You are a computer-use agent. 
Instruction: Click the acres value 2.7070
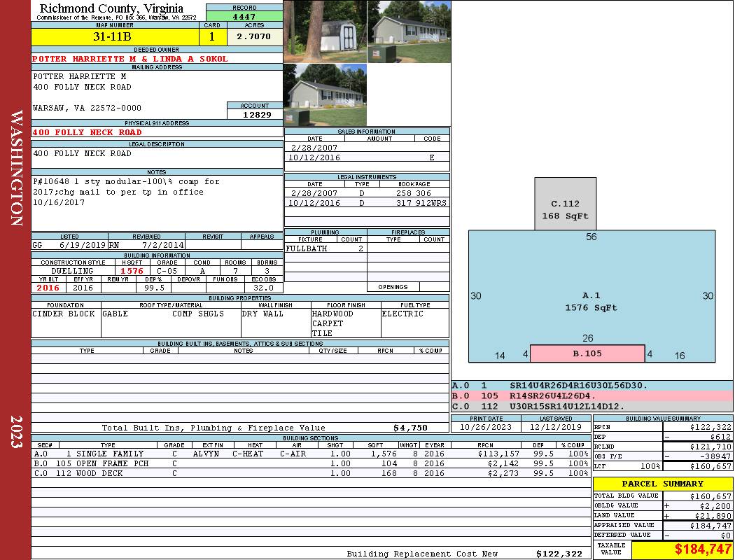click(253, 36)
